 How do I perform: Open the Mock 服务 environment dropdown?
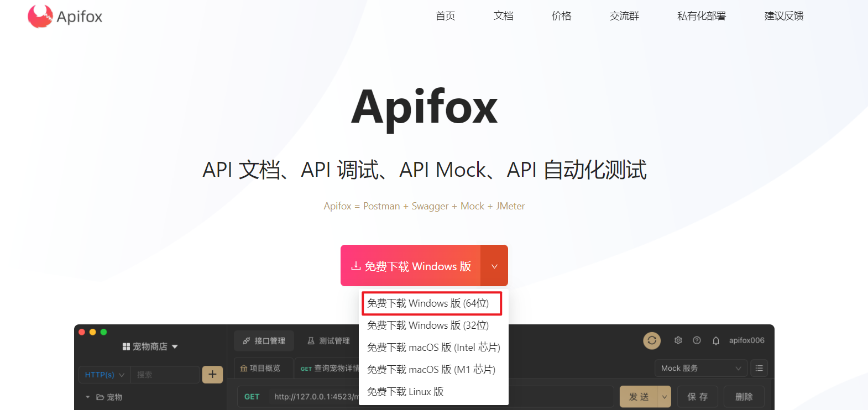[701, 368]
